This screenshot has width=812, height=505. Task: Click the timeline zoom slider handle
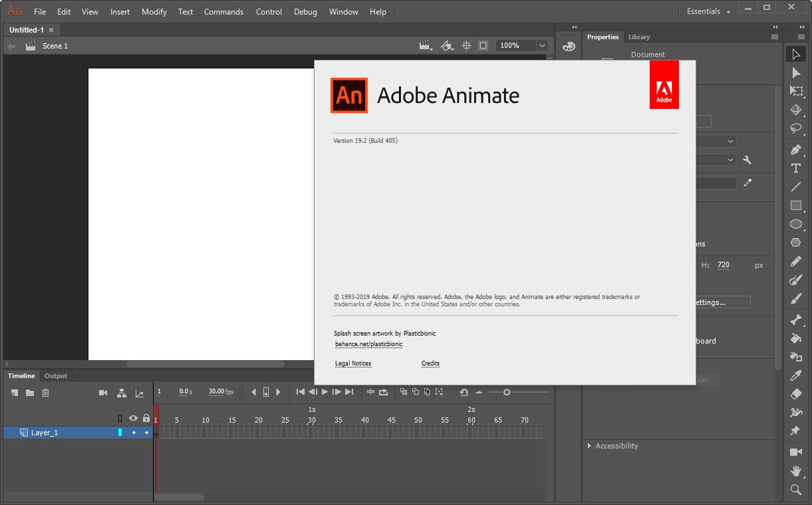[x=507, y=392]
